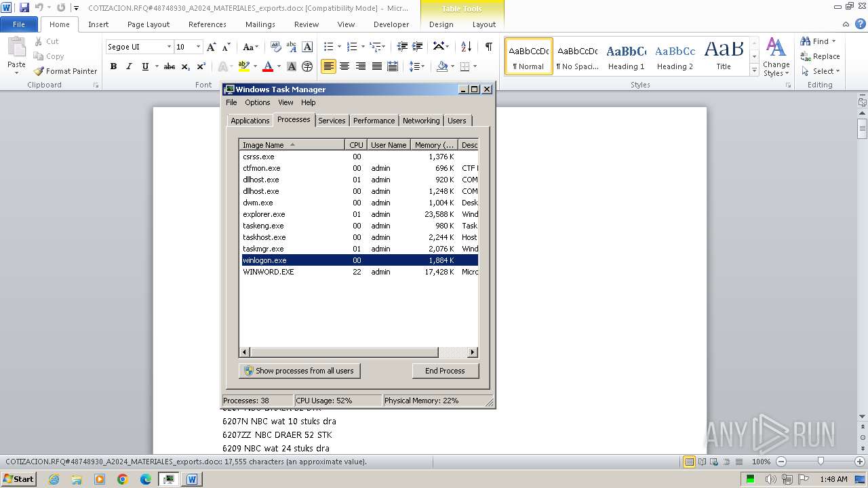Screen dimensions: 868x488
Task: Toggle bold formatting in Word ribbon
Action: [113, 66]
